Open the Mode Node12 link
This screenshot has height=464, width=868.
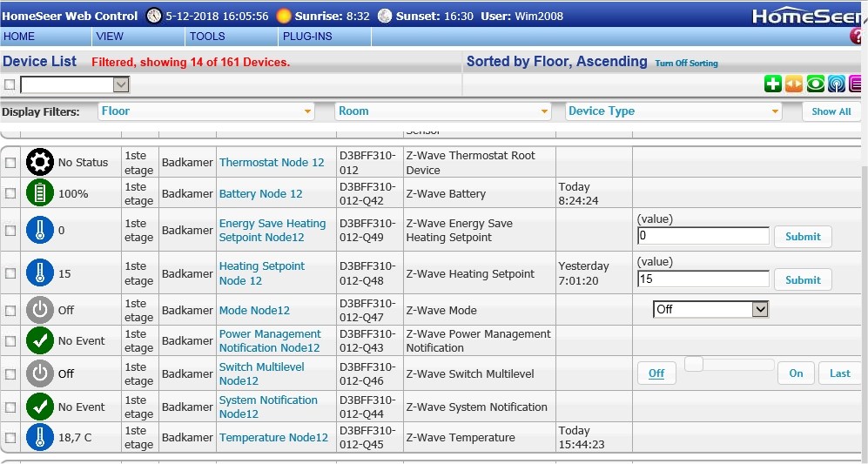pyautogui.click(x=254, y=310)
